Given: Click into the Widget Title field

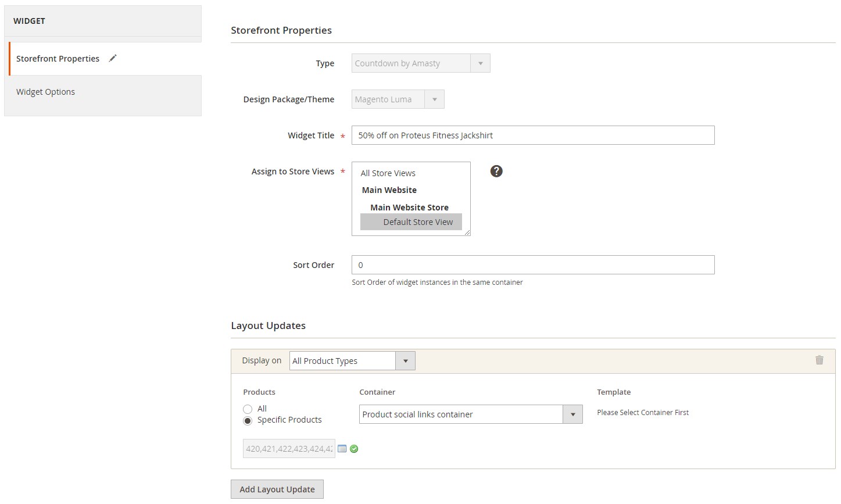Looking at the screenshot, I should point(532,135).
